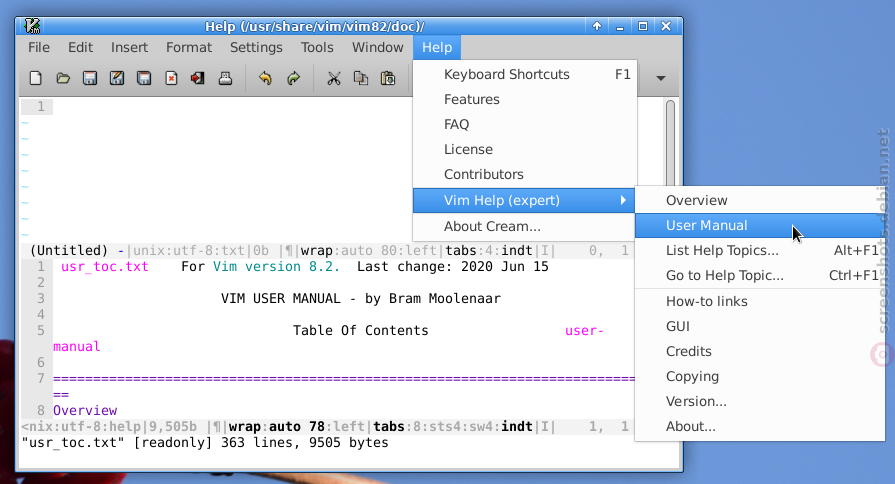Open the Window menu
Viewport: 895px width, 484px height.
click(x=378, y=47)
